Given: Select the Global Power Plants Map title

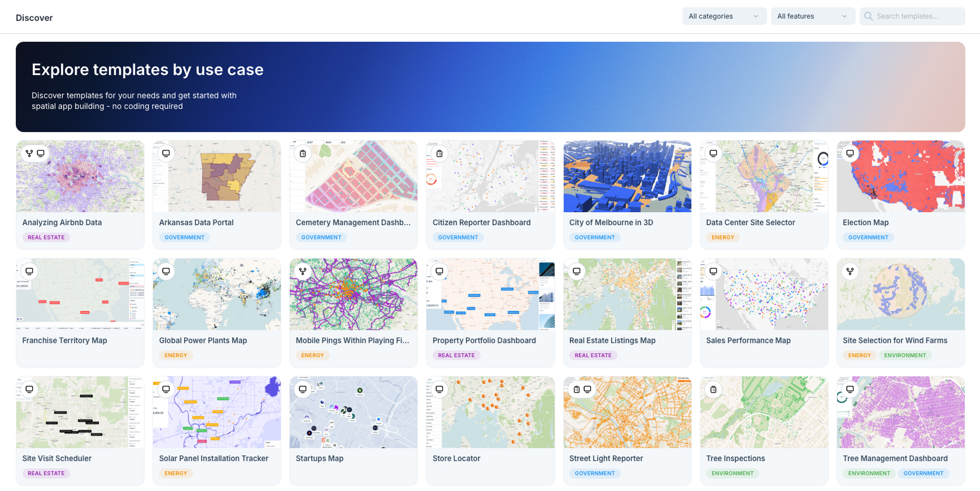Looking at the screenshot, I should tap(203, 340).
